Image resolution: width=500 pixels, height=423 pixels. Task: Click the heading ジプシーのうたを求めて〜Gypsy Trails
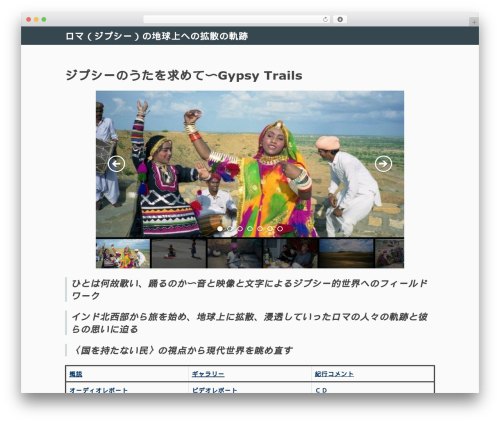click(x=184, y=76)
